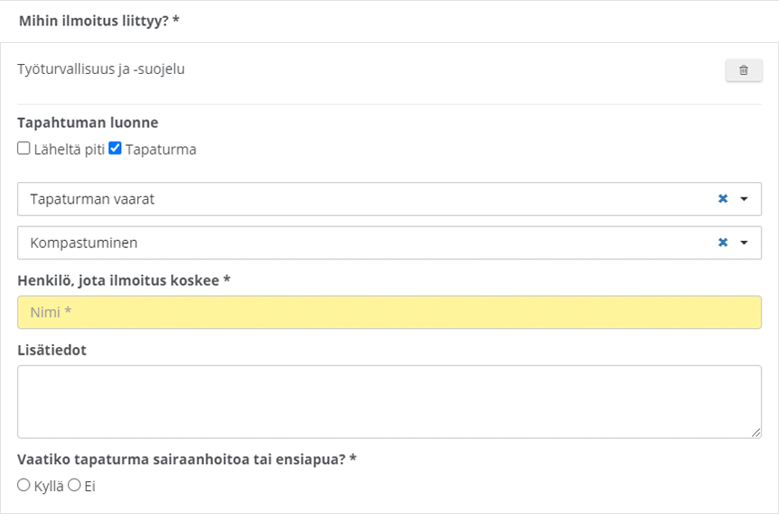This screenshot has width=779, height=514.
Task: Expand the Kompastuminen dropdown arrow
Action: 744,242
